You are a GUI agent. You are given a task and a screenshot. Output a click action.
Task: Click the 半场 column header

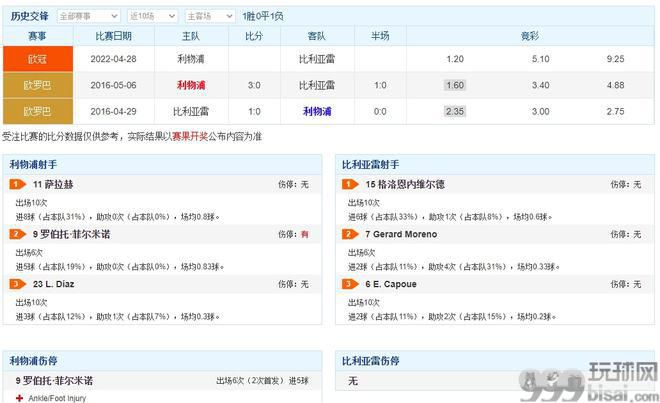coord(380,36)
